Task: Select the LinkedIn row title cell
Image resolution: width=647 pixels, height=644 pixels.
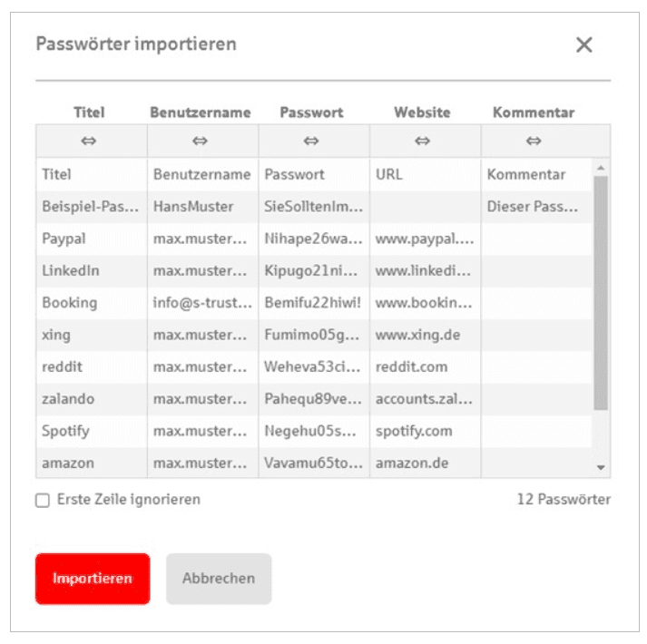Action: 71,270
